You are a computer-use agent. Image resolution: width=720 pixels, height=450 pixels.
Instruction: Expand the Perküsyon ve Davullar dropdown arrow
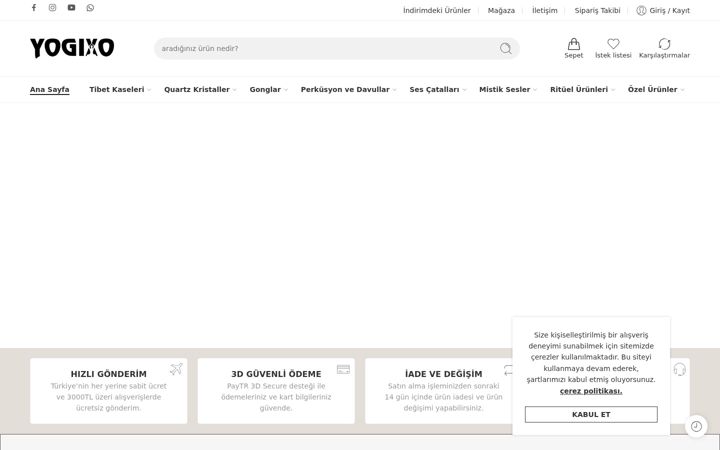point(394,90)
